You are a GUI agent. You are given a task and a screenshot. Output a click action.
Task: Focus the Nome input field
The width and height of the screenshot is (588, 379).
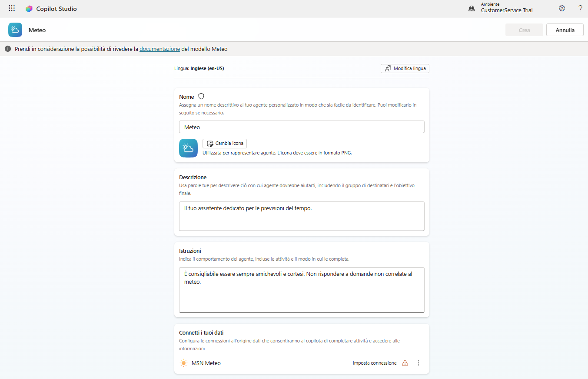click(302, 127)
